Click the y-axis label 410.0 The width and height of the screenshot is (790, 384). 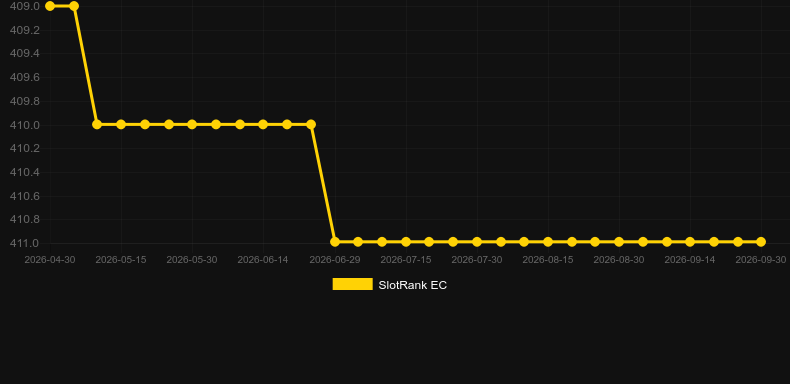tap(24, 125)
